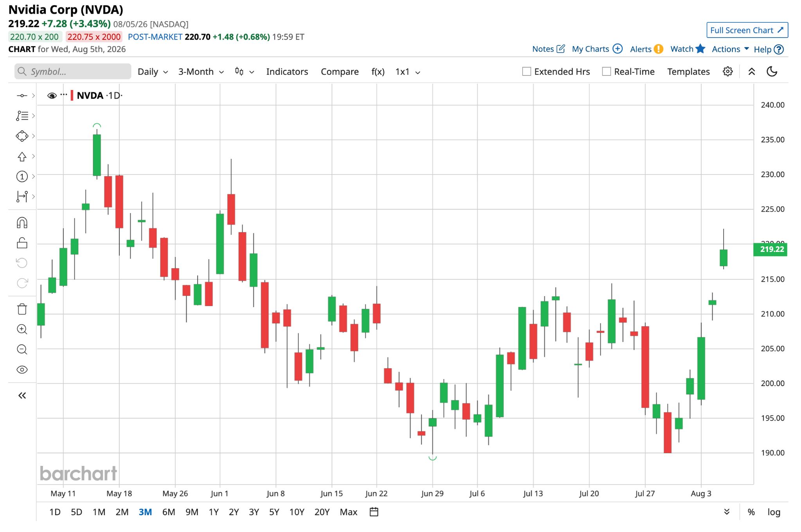The image size is (801, 532).
Task: Choose the polygon shapes tool
Action: (x=22, y=136)
